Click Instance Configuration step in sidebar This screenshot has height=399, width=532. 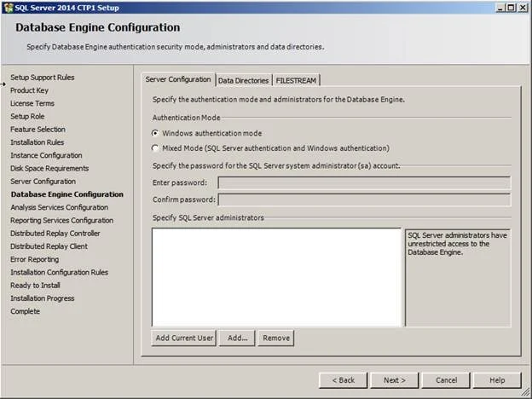pyautogui.click(x=46, y=155)
